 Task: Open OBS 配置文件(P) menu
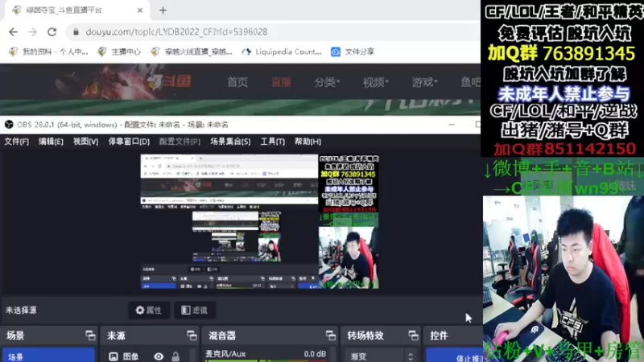[180, 142]
